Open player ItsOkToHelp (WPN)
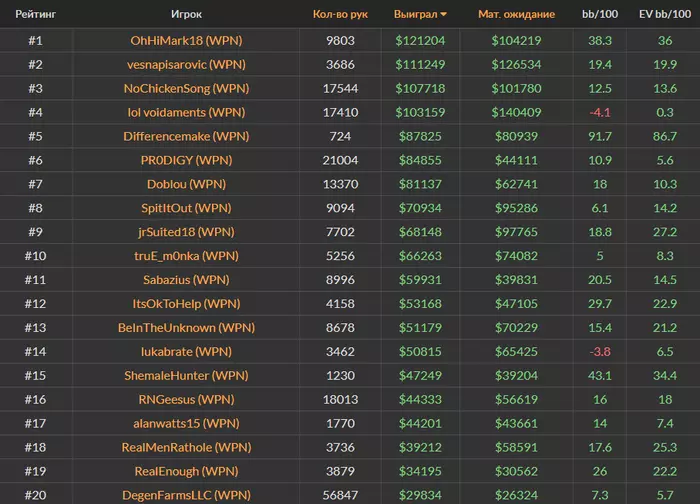Viewport: 700px width, 504px height. (x=186, y=304)
